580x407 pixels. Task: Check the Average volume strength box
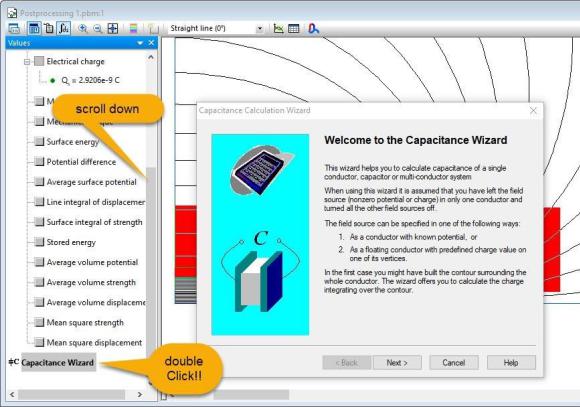[x=39, y=282]
